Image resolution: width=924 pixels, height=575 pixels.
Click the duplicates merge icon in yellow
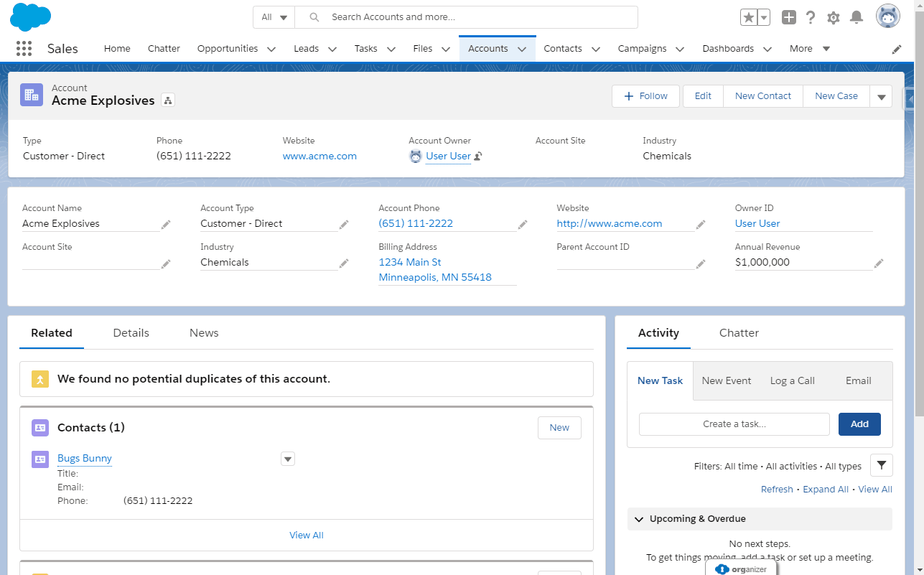pyautogui.click(x=40, y=379)
